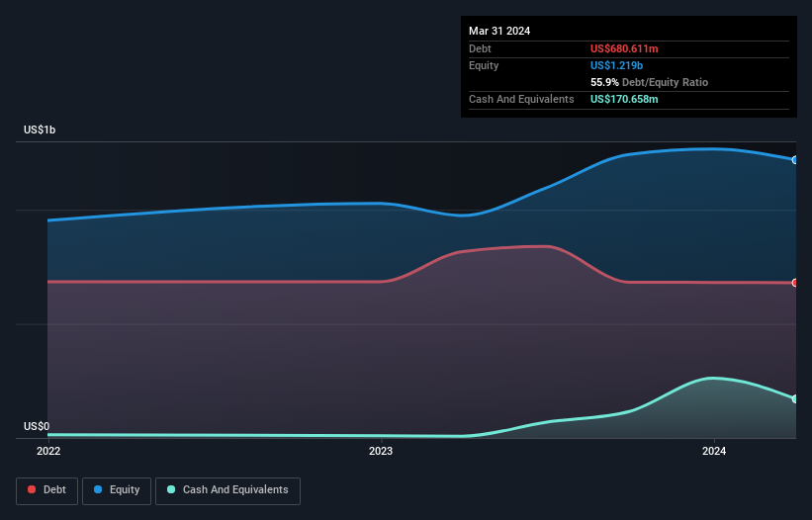This screenshot has width=812, height=520.
Task: Click the Debt data point marker
Action: point(795,283)
